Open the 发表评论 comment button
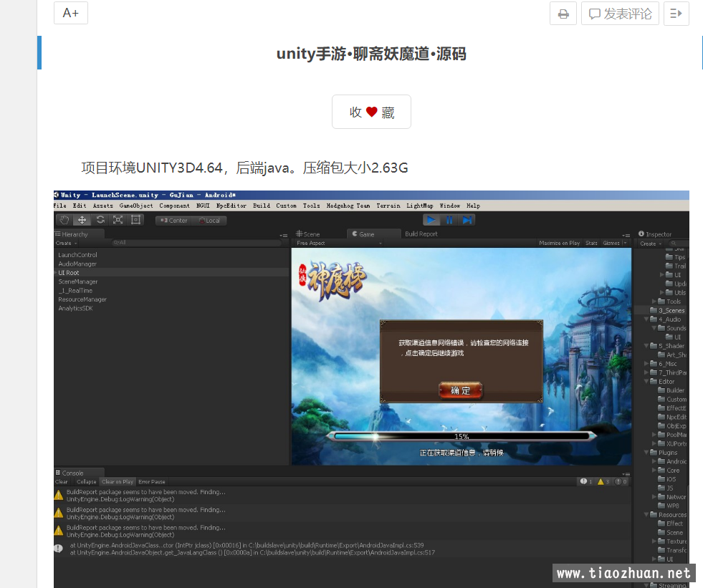The image size is (703, 588). point(620,14)
